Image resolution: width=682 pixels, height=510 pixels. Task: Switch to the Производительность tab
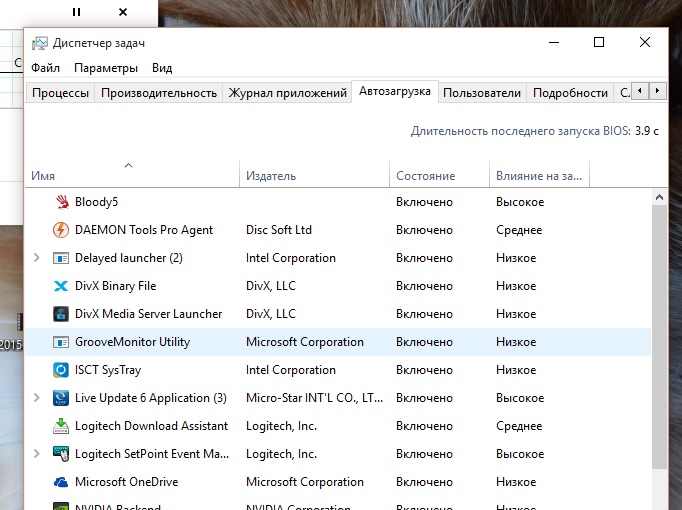[159, 93]
